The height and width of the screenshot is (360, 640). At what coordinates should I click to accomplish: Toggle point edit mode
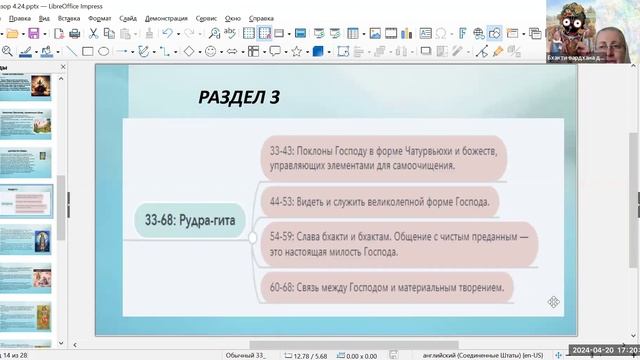click(482, 51)
